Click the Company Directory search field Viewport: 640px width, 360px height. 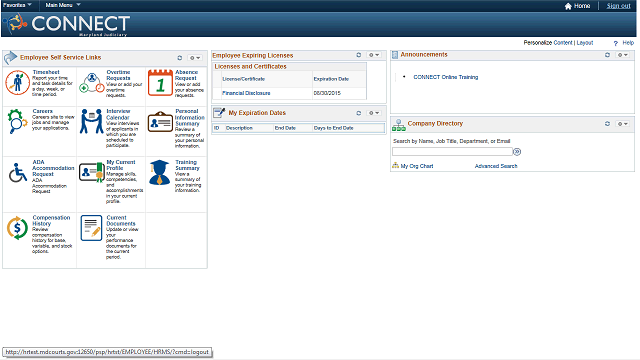coord(452,152)
